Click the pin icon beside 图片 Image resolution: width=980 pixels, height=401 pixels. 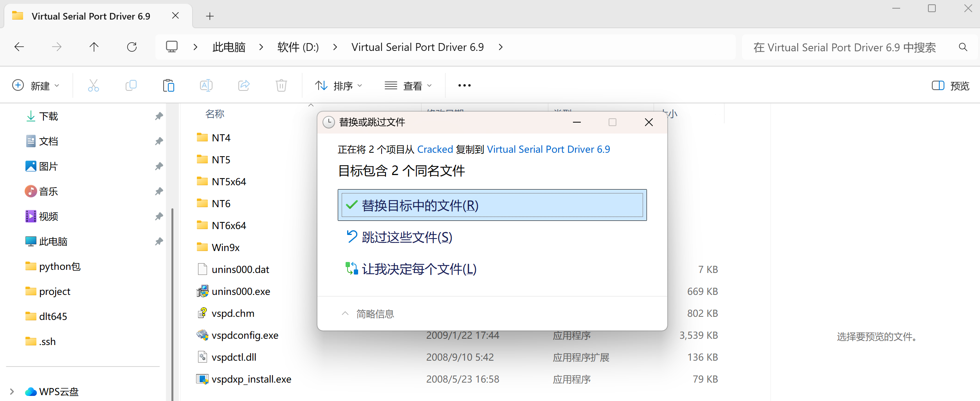pos(159,166)
